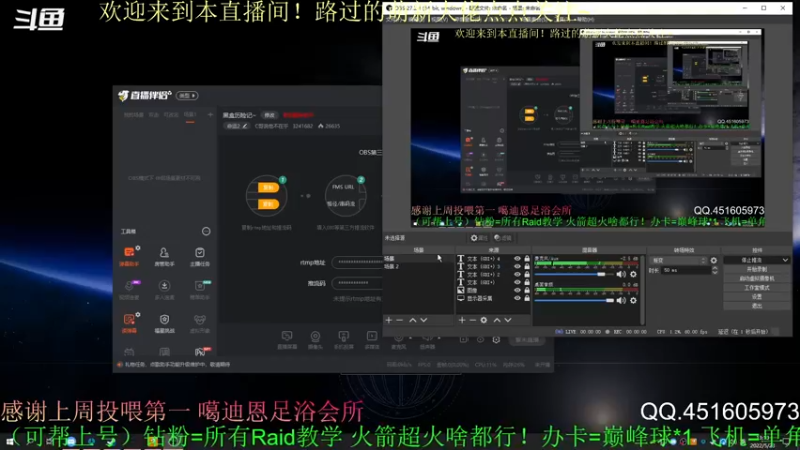Open source properties gear below the sources list
Screen dimensions: 800x450
pos(484,320)
